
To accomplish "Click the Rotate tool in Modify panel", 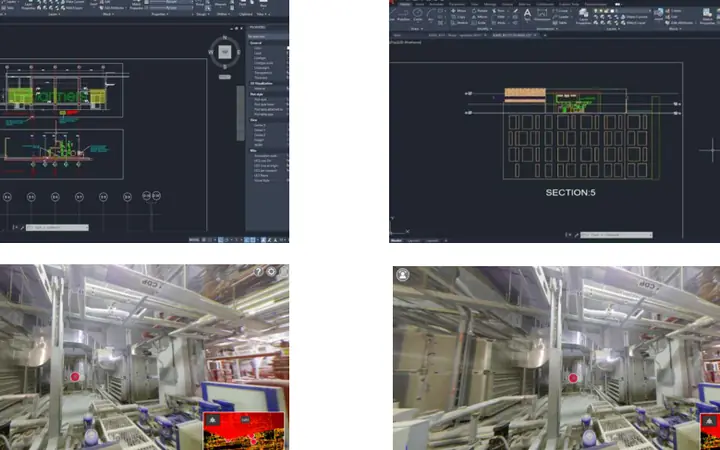I will point(480,11).
